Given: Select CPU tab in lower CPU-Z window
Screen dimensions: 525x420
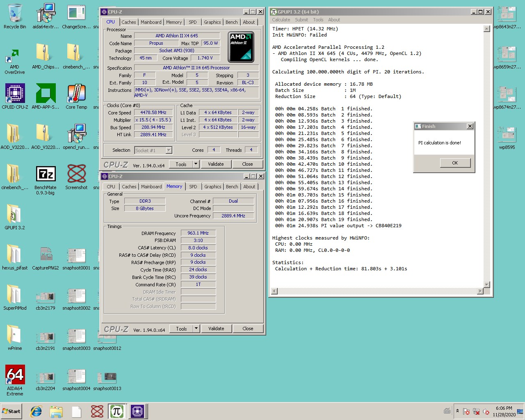Looking at the screenshot, I should (111, 187).
